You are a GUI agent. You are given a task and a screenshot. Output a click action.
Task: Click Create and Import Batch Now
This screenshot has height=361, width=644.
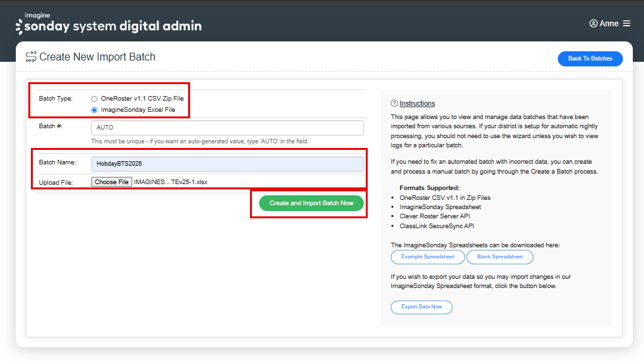click(x=311, y=203)
